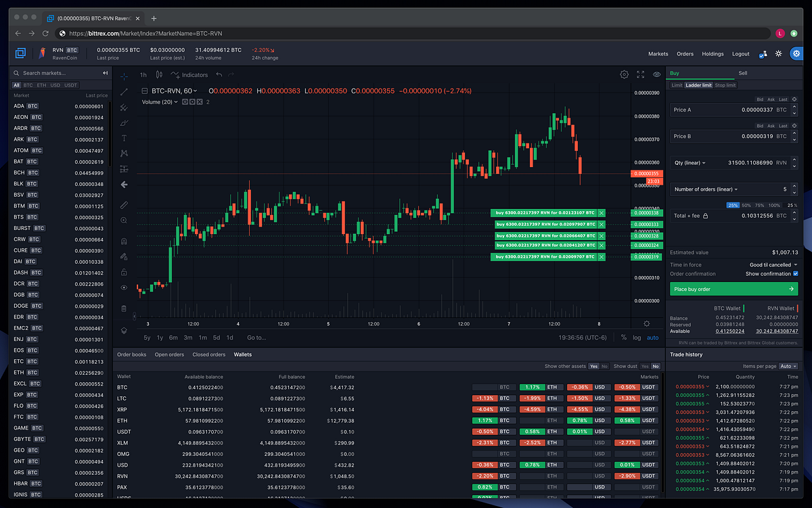Viewport: 812px width, 508px height.
Task: Select DOGE BTC market row
Action: 58,306
